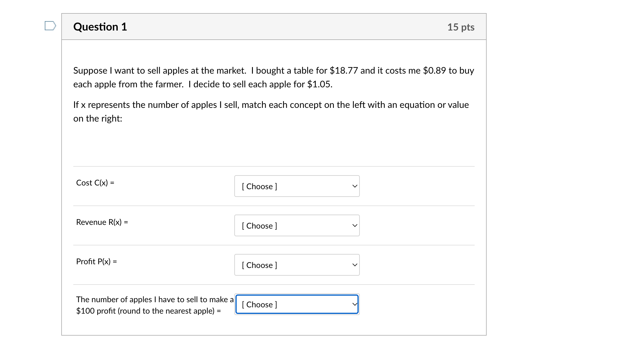Open the Profit P(x) dropdown

tap(297, 265)
